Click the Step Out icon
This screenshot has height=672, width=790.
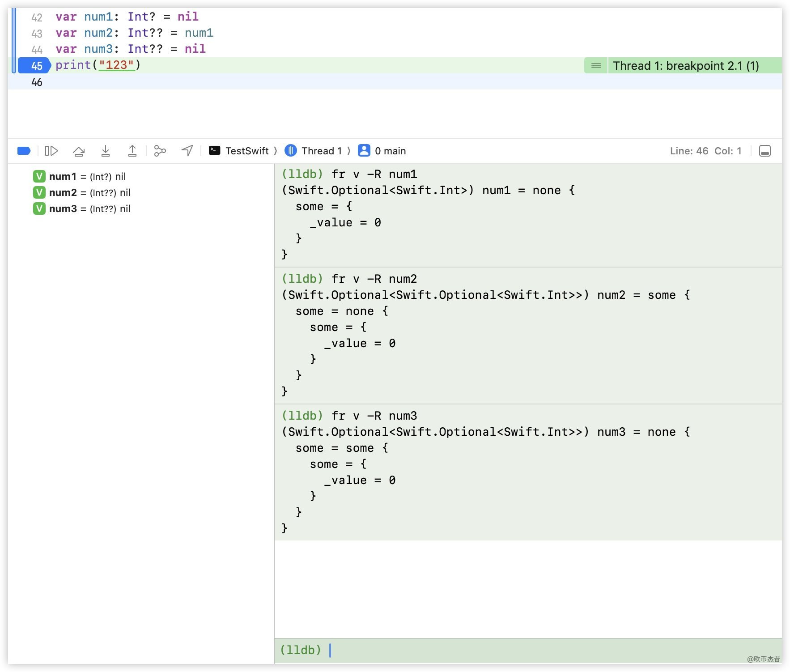coord(132,151)
